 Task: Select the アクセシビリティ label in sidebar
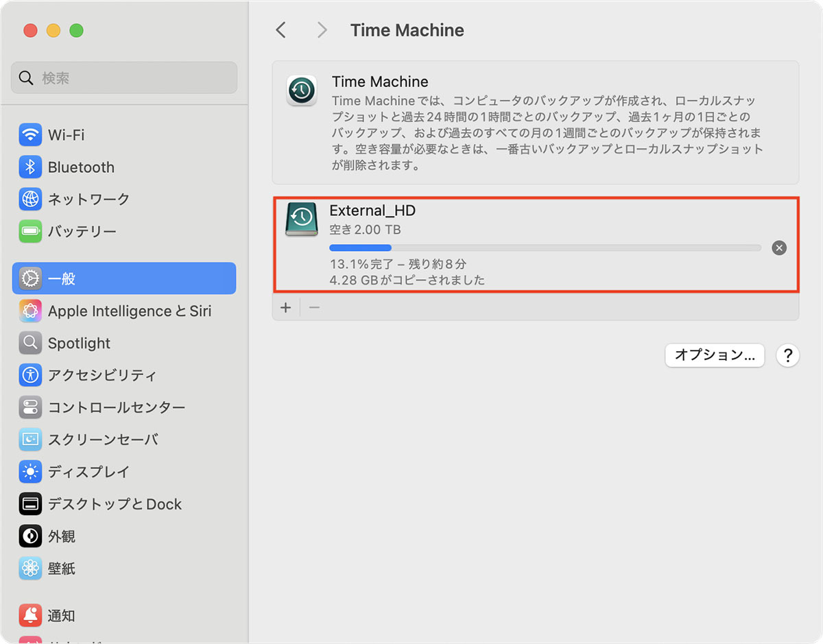click(x=102, y=376)
